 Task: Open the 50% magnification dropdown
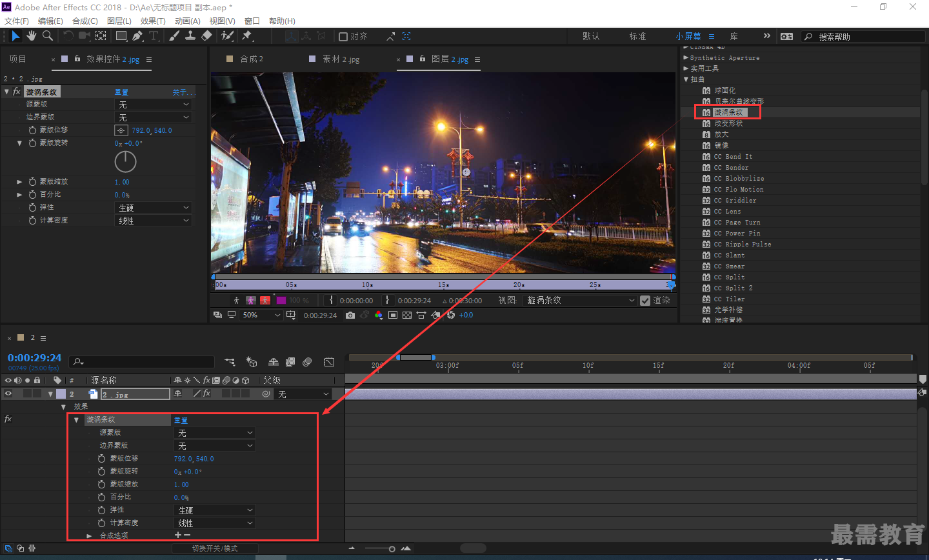tap(261, 315)
